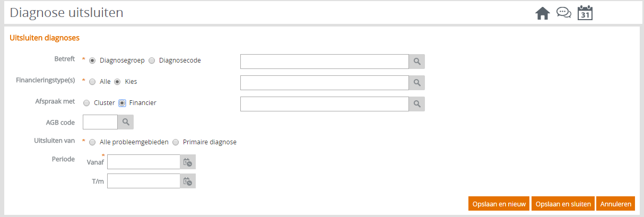The width and height of the screenshot is (644, 217).
Task: Select Alle probleemgebieden option
Action: click(92, 142)
